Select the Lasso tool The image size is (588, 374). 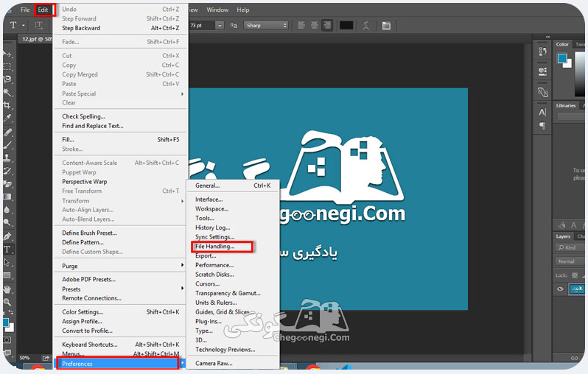[7, 80]
